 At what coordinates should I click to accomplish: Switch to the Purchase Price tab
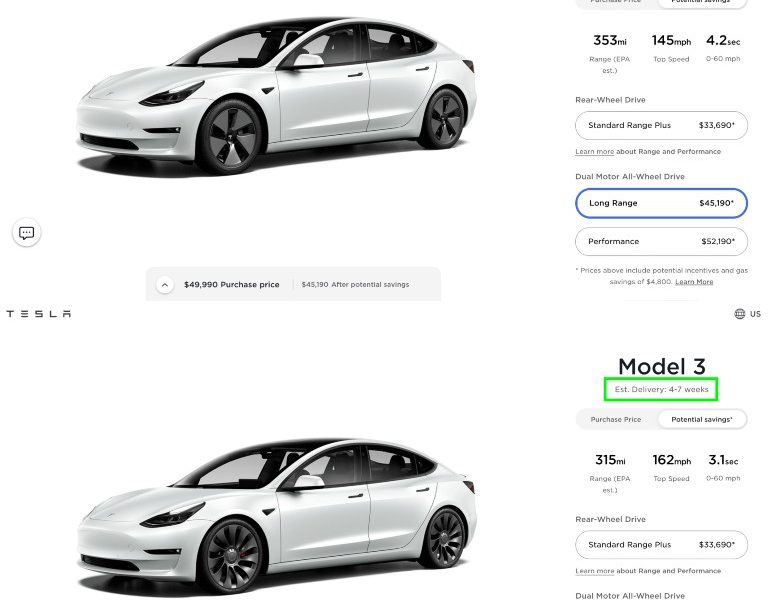point(616,419)
